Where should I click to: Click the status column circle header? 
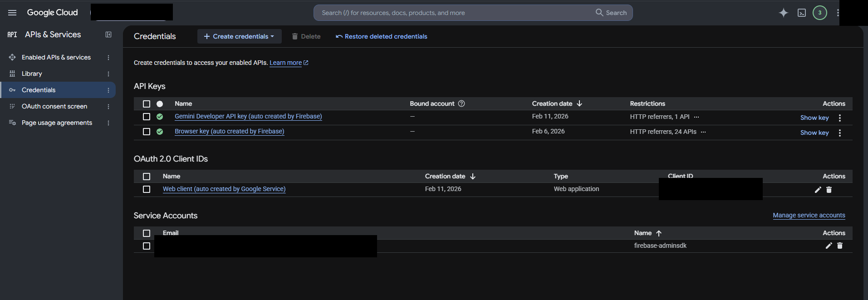(160, 104)
